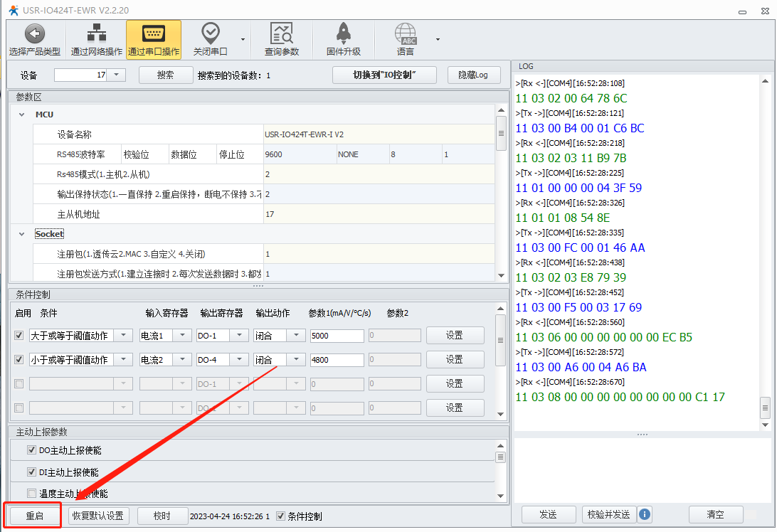Toggle the DO主动上报使能 checkbox
The width and height of the screenshot is (777, 532).
point(32,449)
